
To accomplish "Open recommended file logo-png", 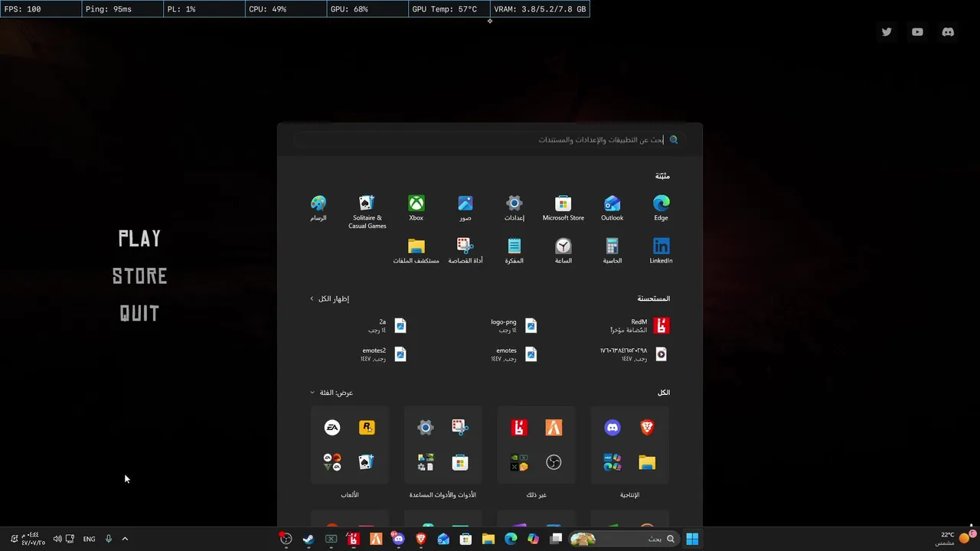I will pos(514,326).
